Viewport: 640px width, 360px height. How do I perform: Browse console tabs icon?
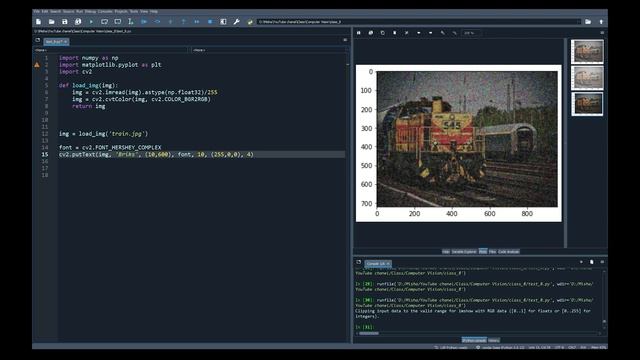click(x=358, y=262)
